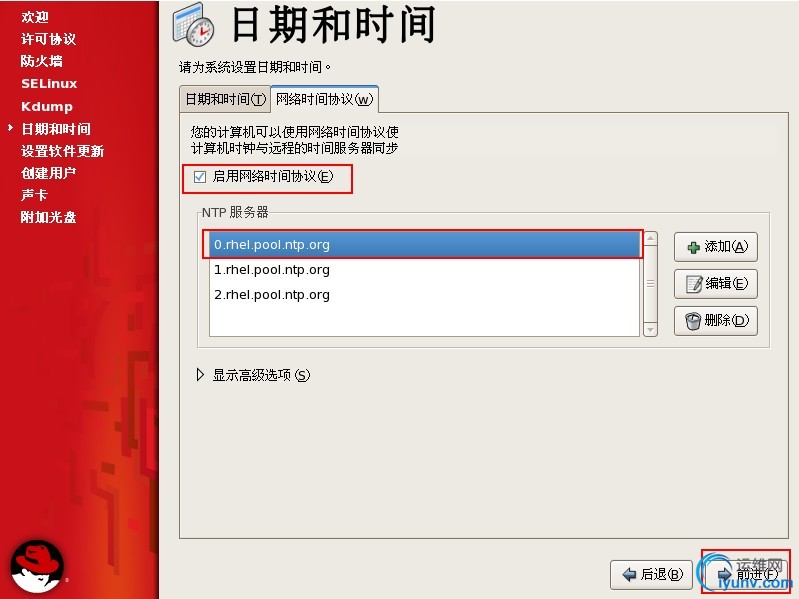The width and height of the screenshot is (799, 599).
Task: Click the pencil Edit icon
Action: click(x=694, y=284)
